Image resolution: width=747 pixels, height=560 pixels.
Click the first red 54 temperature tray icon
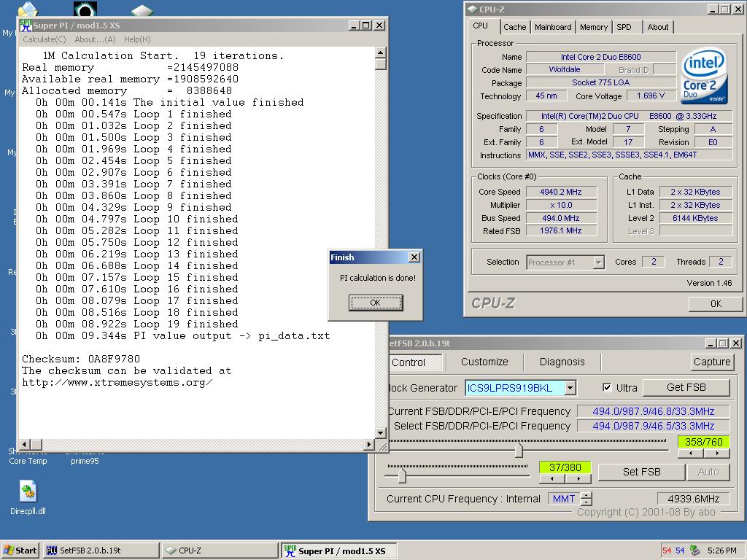(667, 551)
